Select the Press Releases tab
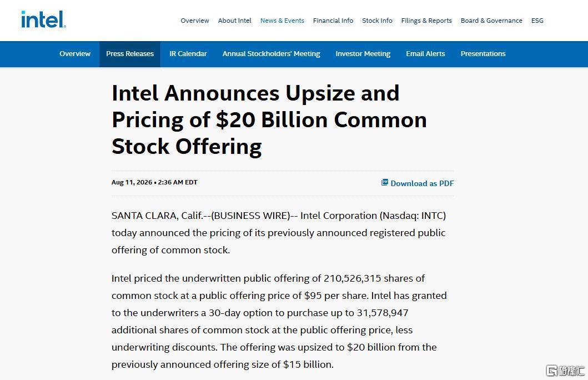This screenshot has height=380, width=588. click(130, 54)
